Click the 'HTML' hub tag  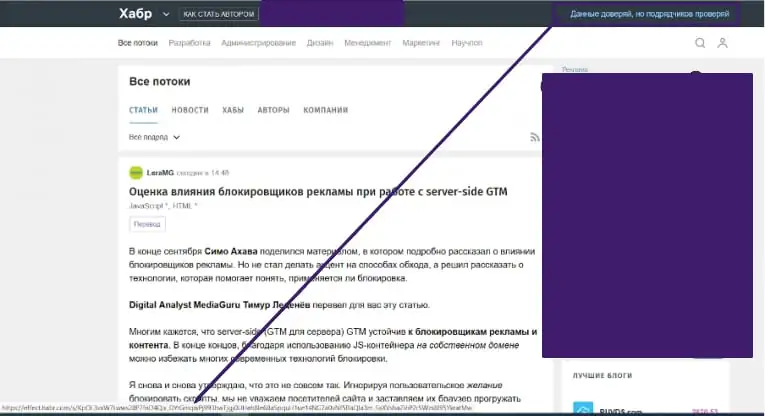pyautogui.click(x=184, y=206)
